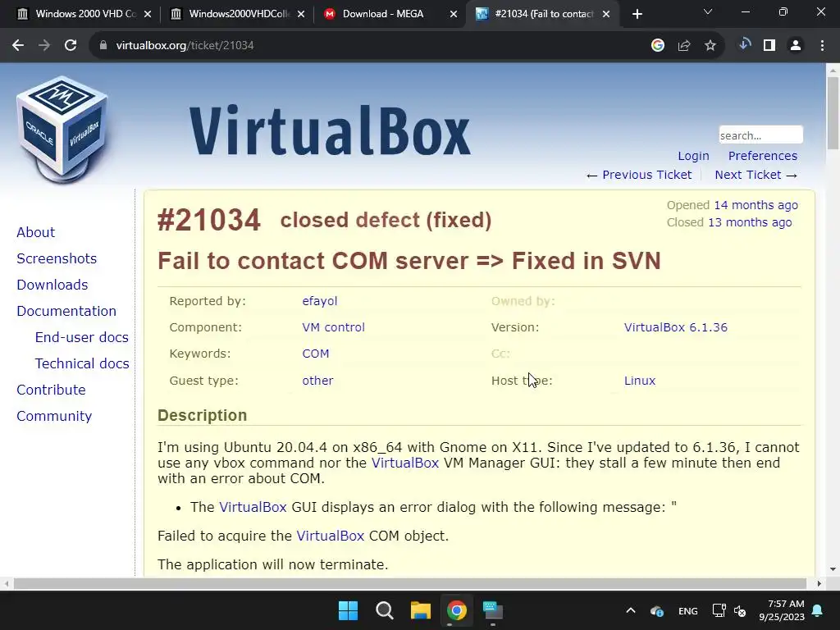Screen dimensions: 840x630
Task: Open the Login link
Action: point(693,156)
